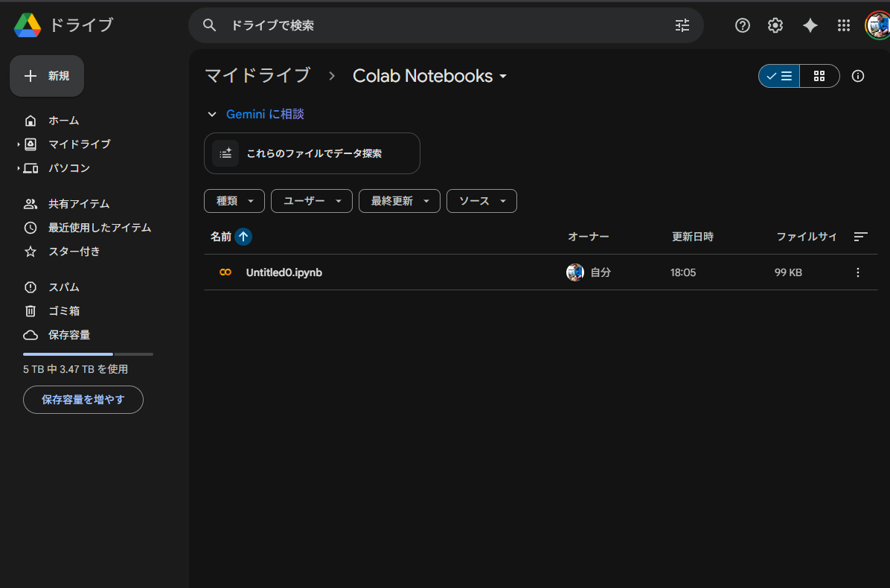Open more actions for Untitled0.ipynb

[x=857, y=272]
